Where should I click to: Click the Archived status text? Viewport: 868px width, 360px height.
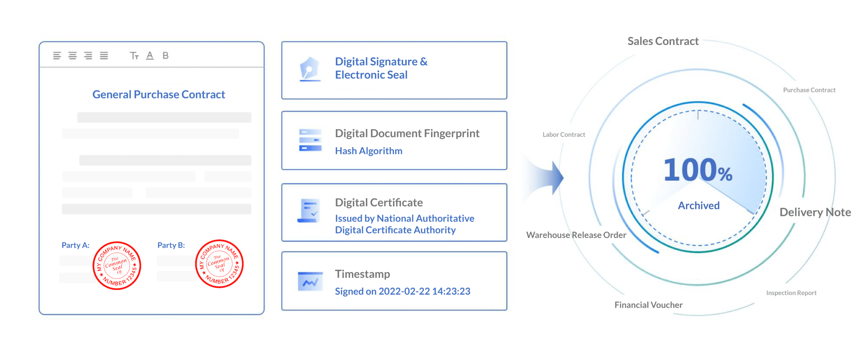click(698, 205)
